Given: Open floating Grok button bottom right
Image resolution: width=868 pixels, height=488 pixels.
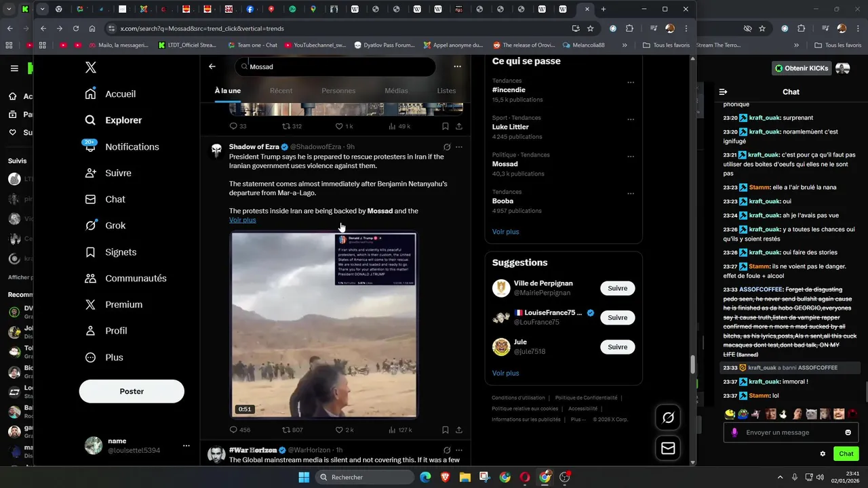Looking at the screenshot, I should [x=668, y=418].
